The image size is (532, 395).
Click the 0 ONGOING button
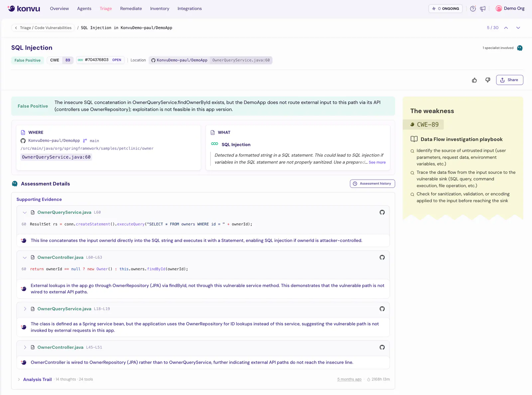click(445, 9)
